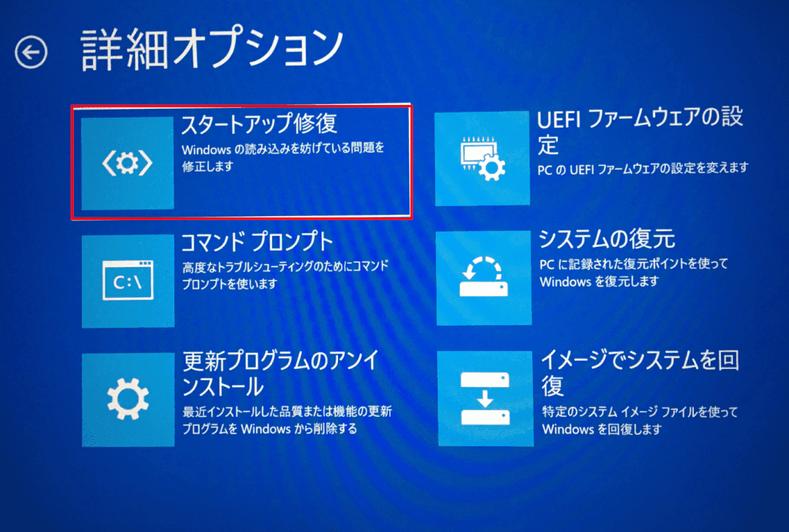This screenshot has width=789, height=532.
Task: Click the 詳細オプション page heading
Action: tap(212, 49)
